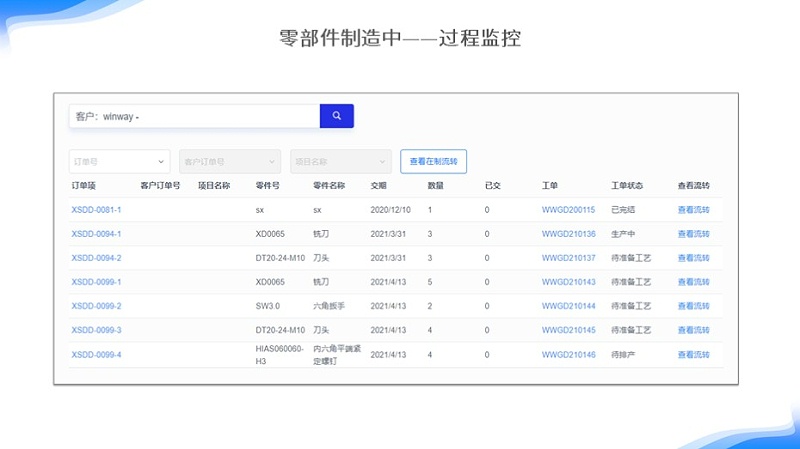Click the blue search magnifier button

[336, 116]
